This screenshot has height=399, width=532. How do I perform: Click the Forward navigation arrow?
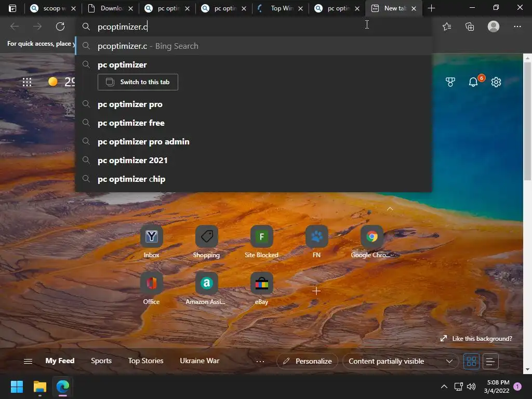pyautogui.click(x=37, y=26)
